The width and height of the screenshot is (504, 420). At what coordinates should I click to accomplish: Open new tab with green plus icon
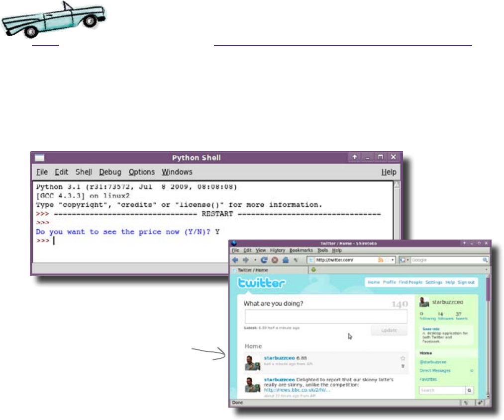point(313,270)
